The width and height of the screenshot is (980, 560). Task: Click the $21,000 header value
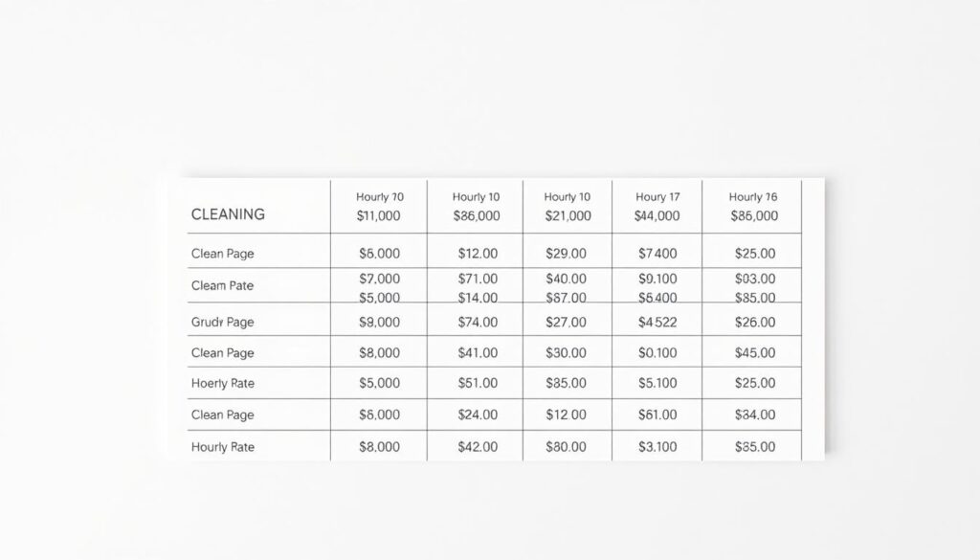point(567,216)
